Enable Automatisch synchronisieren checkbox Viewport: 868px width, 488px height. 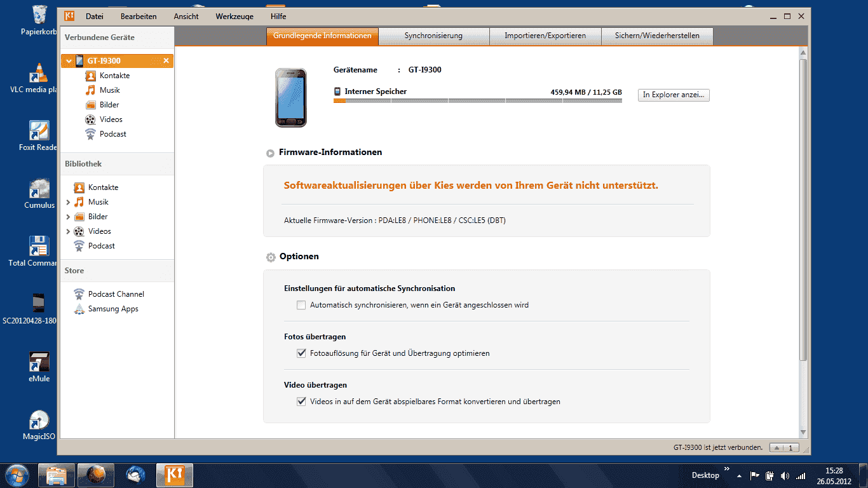coord(301,305)
